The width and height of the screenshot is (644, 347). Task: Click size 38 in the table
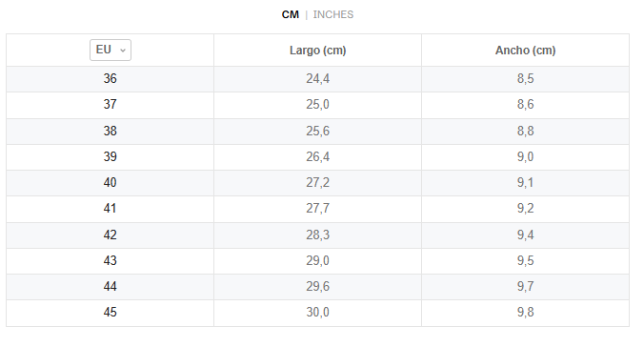click(x=111, y=132)
